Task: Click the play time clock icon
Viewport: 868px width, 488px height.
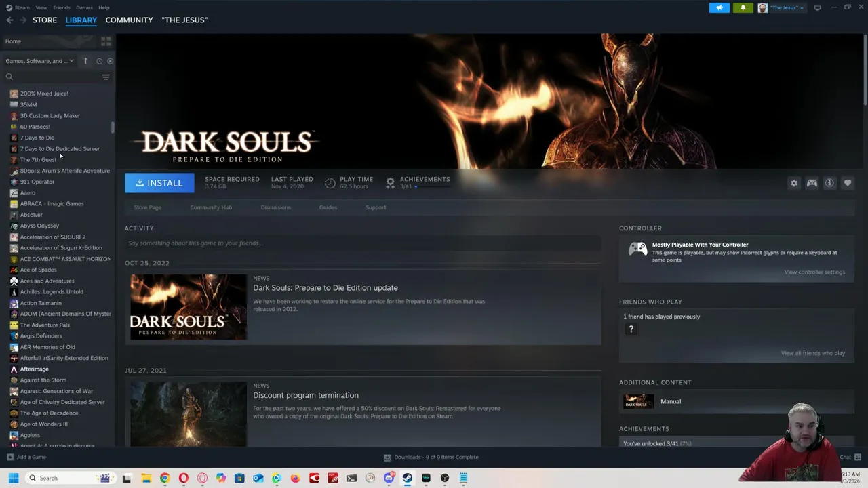Action: click(x=330, y=183)
